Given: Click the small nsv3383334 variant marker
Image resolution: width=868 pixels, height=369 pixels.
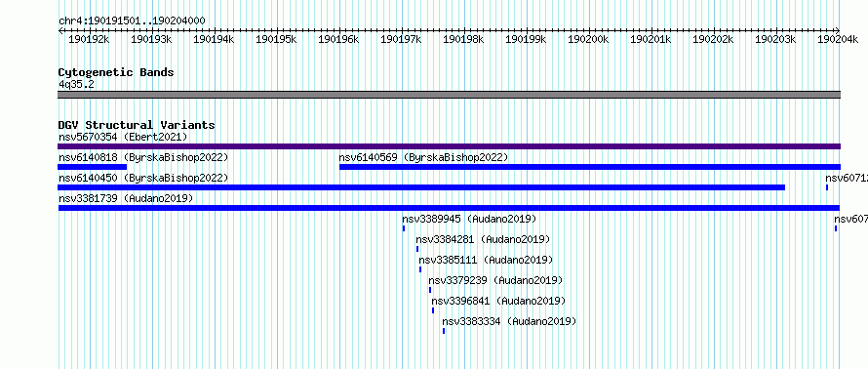Looking at the screenshot, I should pyautogui.click(x=444, y=331).
